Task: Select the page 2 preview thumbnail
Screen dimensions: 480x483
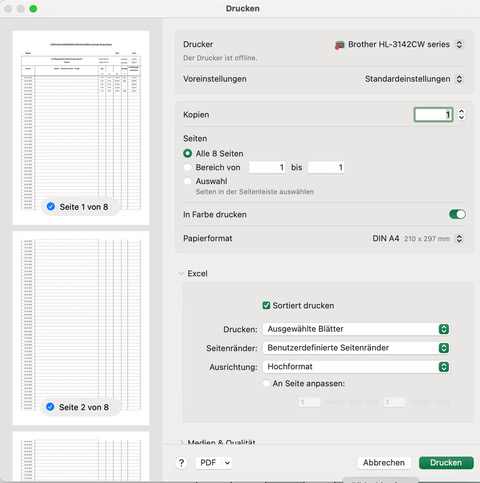Action: (x=81, y=328)
